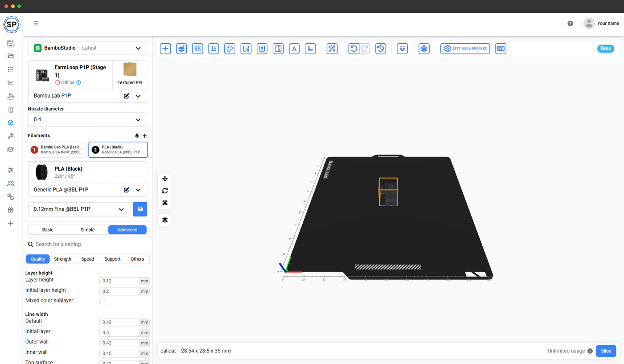The width and height of the screenshot is (624, 364).
Task: Save the print profile with disk button
Action: pyautogui.click(x=140, y=209)
